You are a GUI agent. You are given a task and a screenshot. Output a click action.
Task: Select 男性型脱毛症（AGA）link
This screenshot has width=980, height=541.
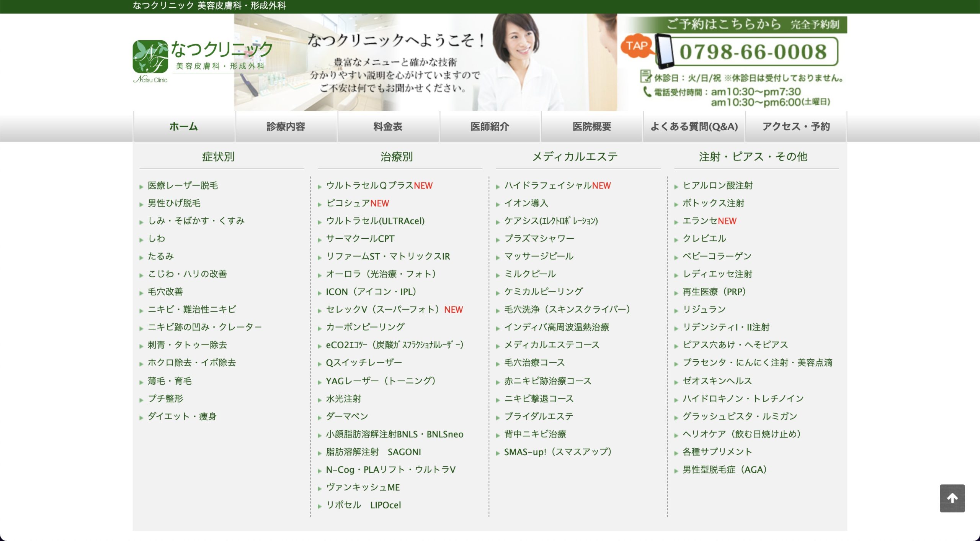(x=725, y=470)
